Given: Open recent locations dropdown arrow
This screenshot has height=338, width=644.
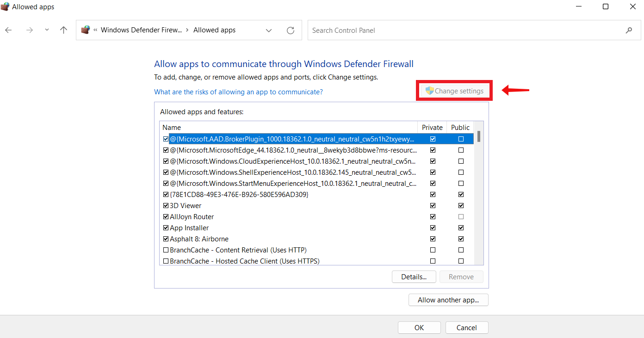Looking at the screenshot, I should [x=47, y=30].
